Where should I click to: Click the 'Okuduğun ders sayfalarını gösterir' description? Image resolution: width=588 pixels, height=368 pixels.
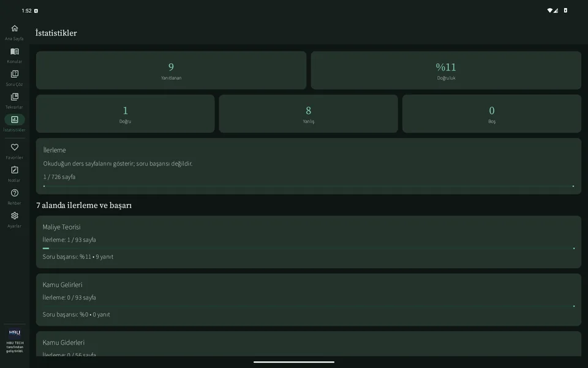point(118,164)
